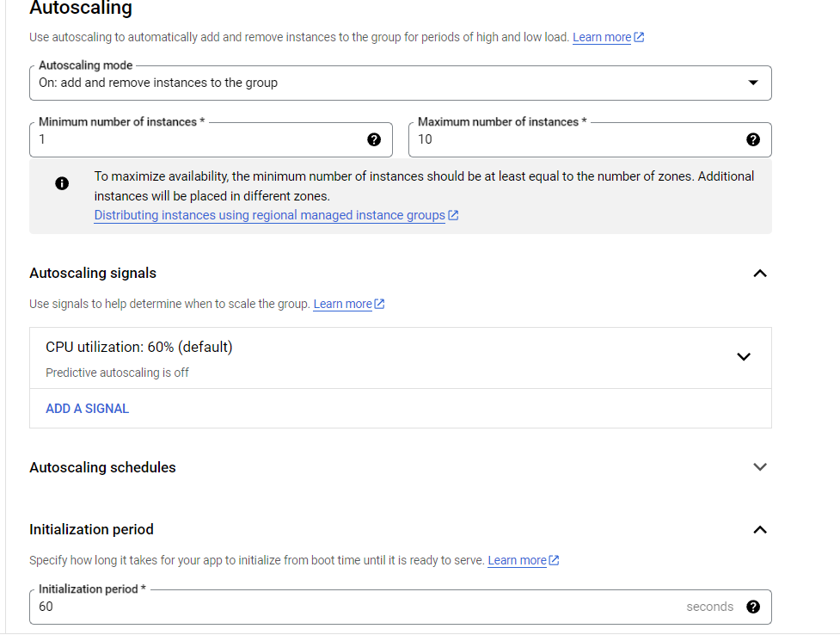The width and height of the screenshot is (840, 635).
Task: Open Learn more link under Autoscaling signals
Action: coord(342,304)
